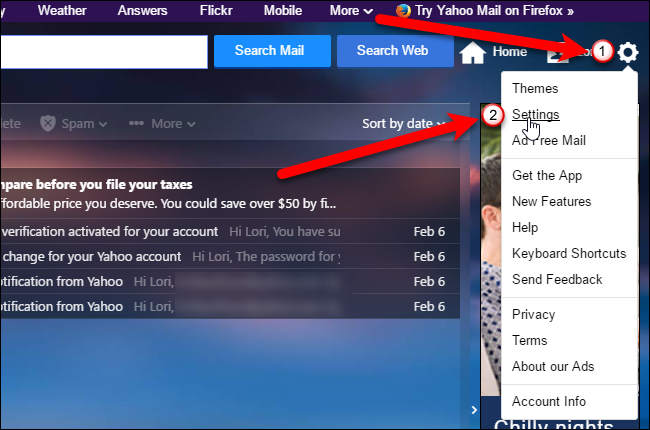
Task: Open Flickr in top navigation
Action: click(216, 10)
